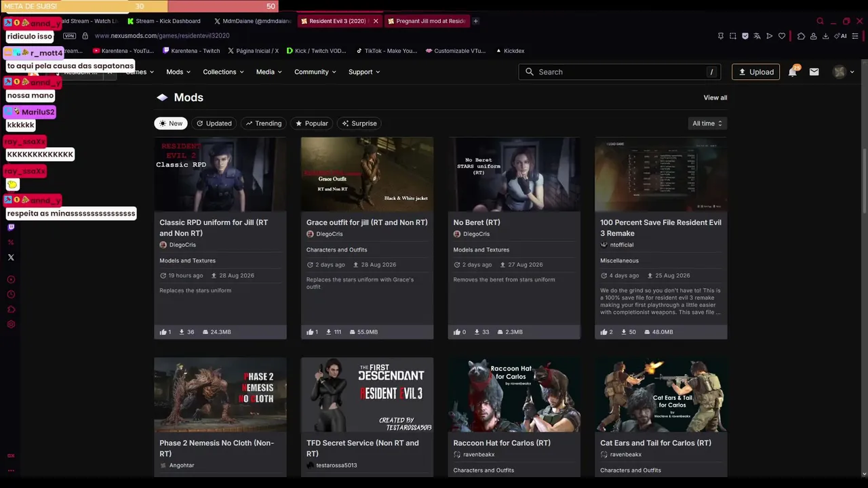This screenshot has width=868, height=488.
Task: Expand the Media navigation menu
Action: pos(269,72)
